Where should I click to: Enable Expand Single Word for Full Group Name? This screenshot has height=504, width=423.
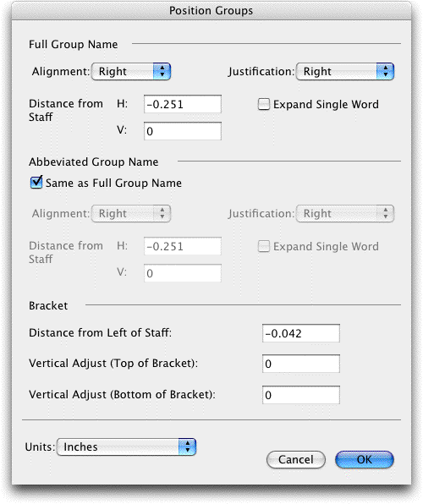pyautogui.click(x=264, y=105)
